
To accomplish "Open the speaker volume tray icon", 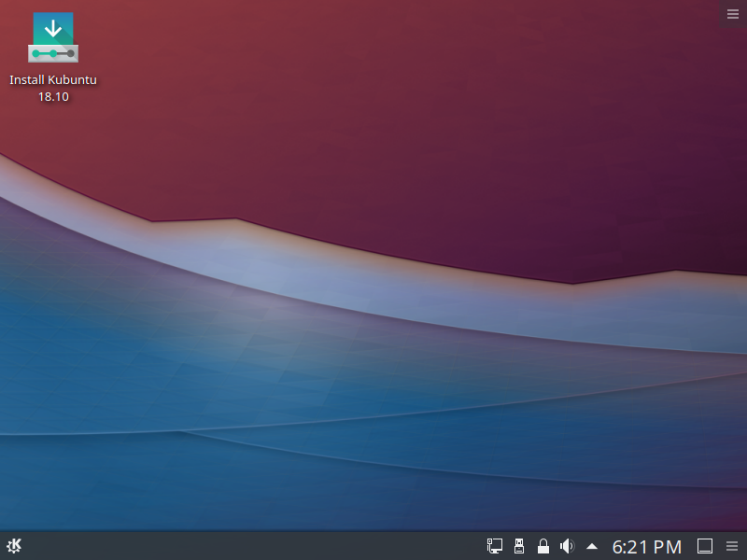I will [566, 546].
